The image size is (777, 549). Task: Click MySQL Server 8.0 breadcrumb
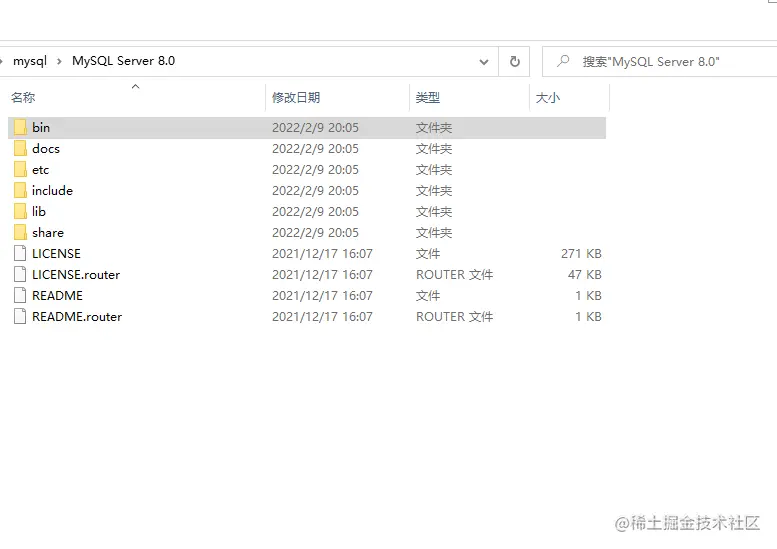pos(123,61)
